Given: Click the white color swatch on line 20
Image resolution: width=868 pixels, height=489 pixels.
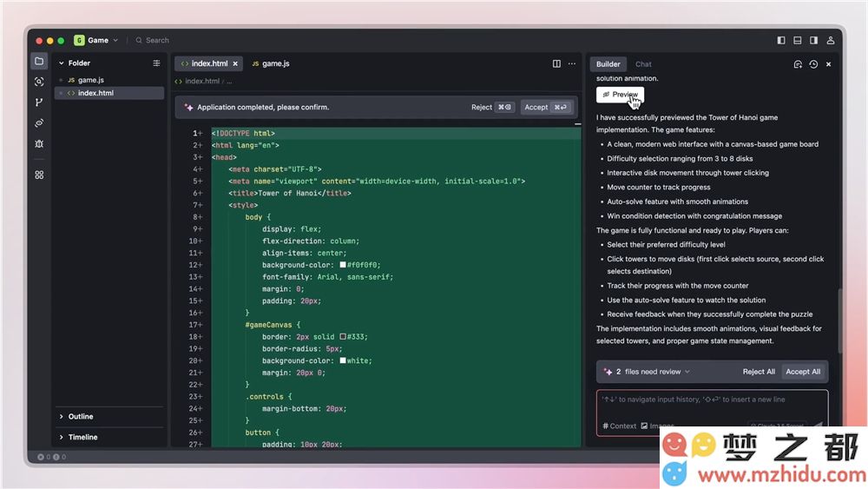Looking at the screenshot, I should (343, 360).
